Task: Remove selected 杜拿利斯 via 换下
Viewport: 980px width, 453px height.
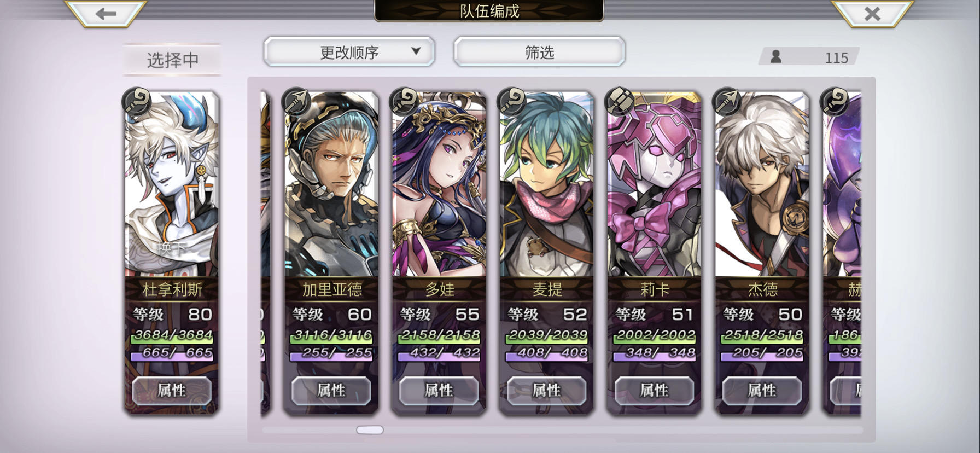Action: pyautogui.click(x=172, y=248)
